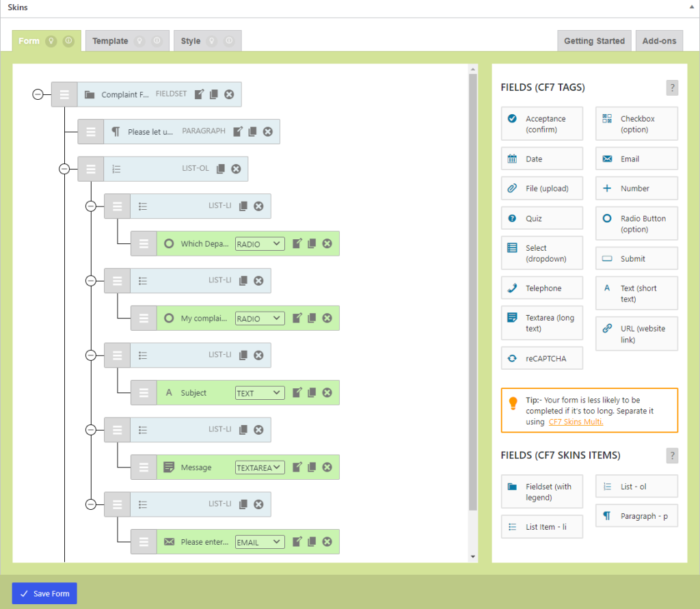Open the Subject field type dropdown

coord(260,393)
